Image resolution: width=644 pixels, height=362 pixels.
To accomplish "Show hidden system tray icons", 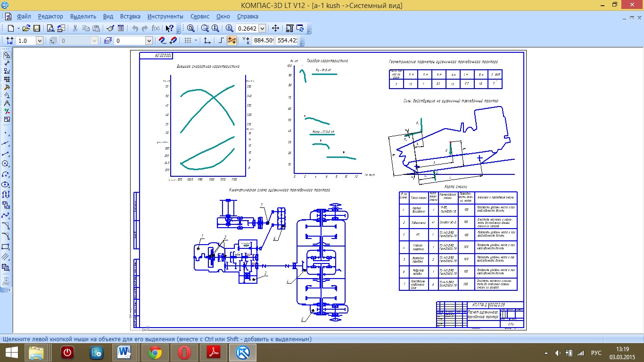I will [546, 353].
